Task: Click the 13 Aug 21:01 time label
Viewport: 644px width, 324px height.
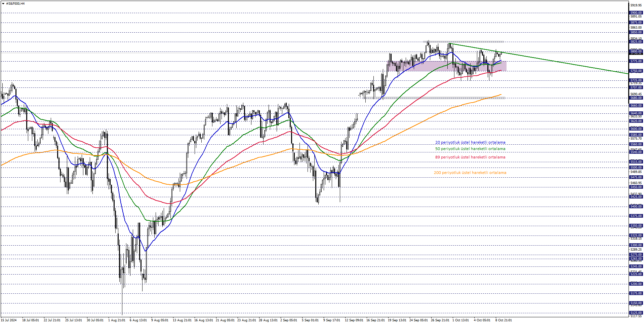Action: tap(182, 320)
